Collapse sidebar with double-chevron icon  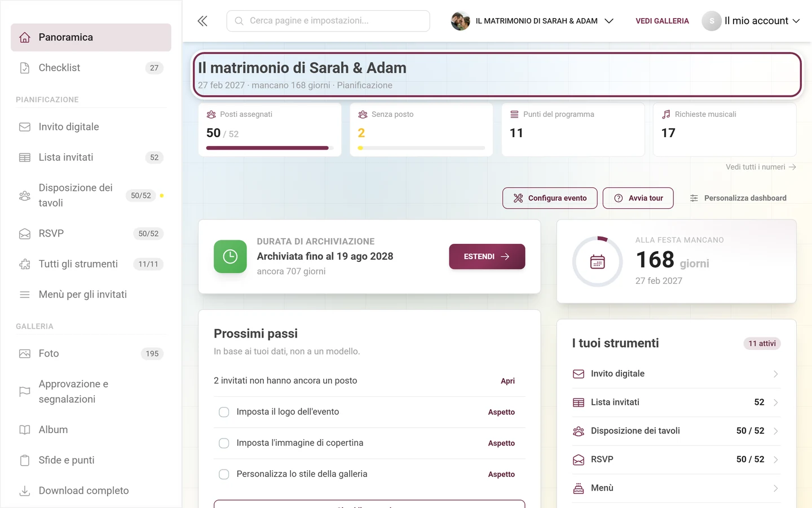[x=202, y=21]
